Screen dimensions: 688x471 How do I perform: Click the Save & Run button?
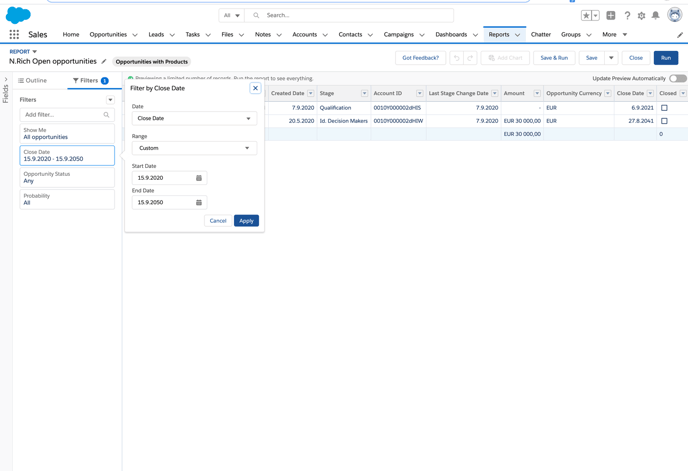pos(554,58)
